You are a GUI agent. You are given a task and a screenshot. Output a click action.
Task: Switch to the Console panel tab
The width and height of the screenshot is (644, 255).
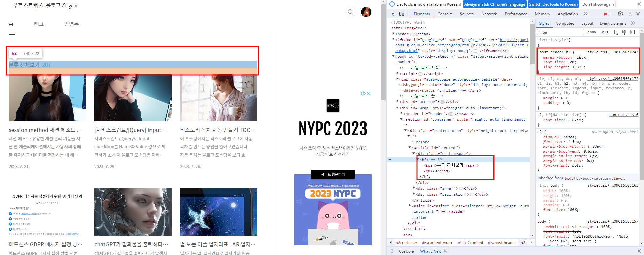coord(444,14)
